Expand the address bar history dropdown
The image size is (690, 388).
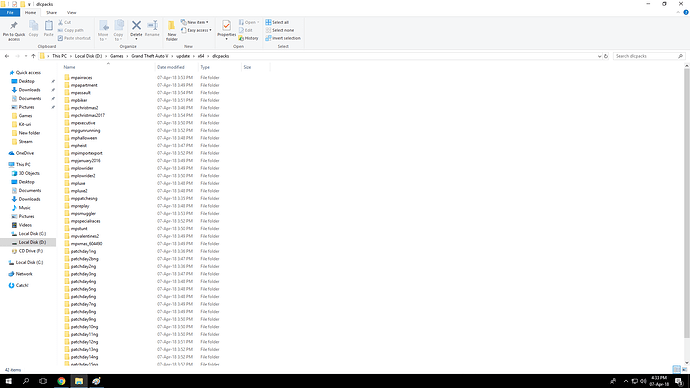(599, 56)
